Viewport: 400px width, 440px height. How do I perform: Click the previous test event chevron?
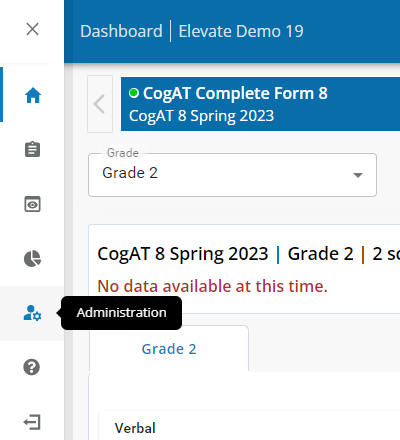[x=100, y=104]
